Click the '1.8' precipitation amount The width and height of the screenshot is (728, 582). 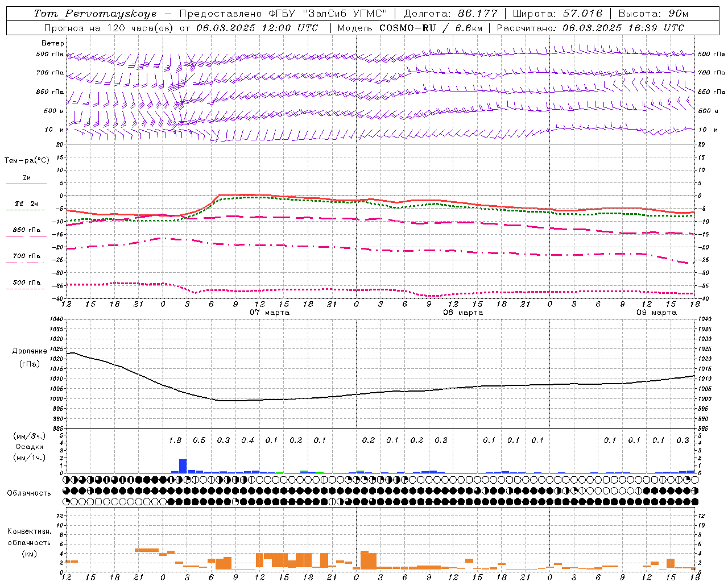175,440
